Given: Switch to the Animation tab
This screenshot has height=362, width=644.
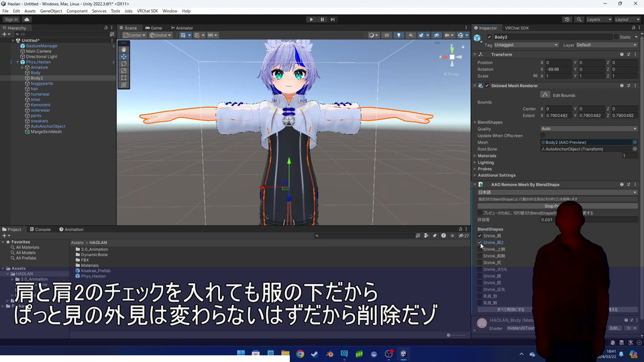Looking at the screenshot, I should point(72,229).
